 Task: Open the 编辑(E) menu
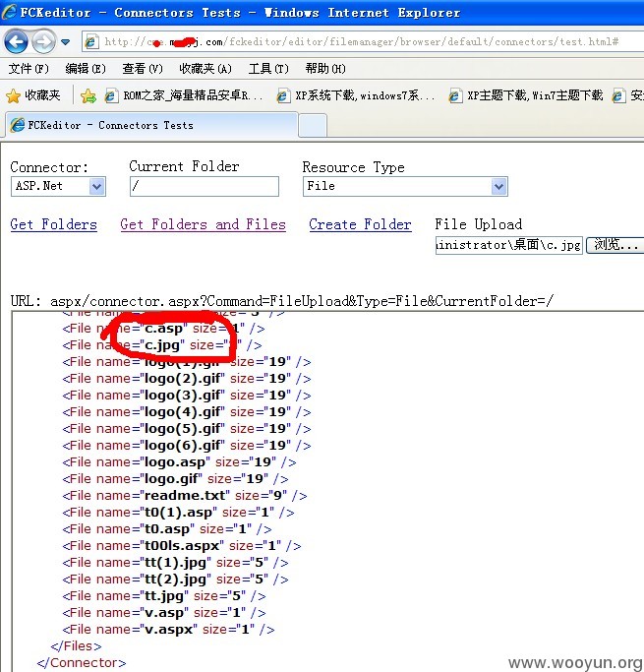click(86, 69)
